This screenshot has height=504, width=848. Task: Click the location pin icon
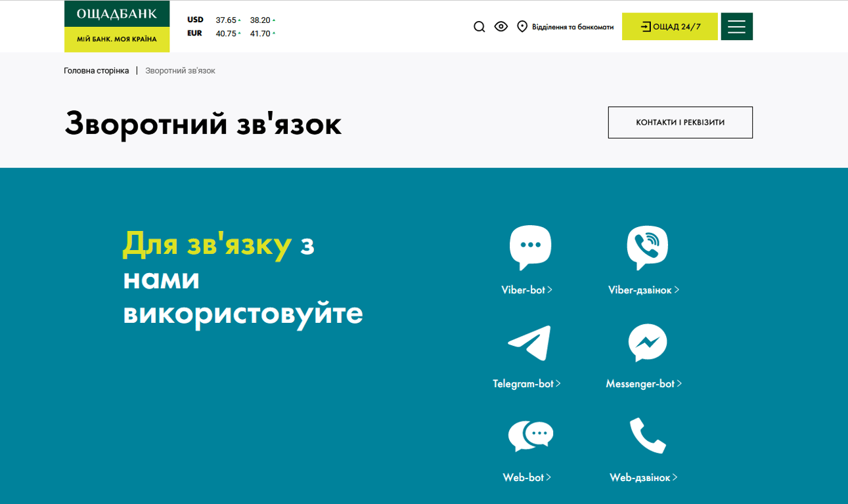tap(522, 27)
